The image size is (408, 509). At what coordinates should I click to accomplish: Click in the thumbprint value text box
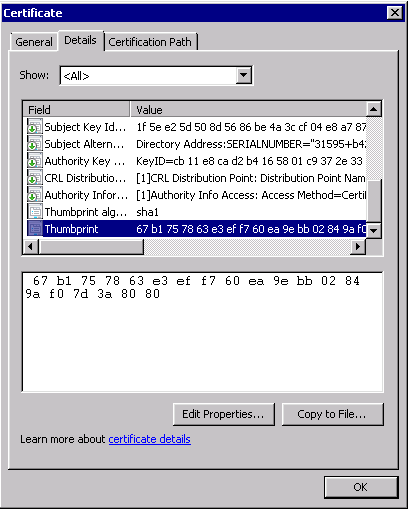[x=203, y=332]
